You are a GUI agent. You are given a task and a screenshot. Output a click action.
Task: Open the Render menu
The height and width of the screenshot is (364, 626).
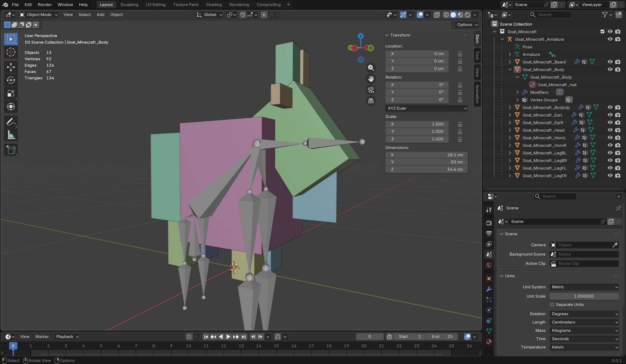point(45,5)
